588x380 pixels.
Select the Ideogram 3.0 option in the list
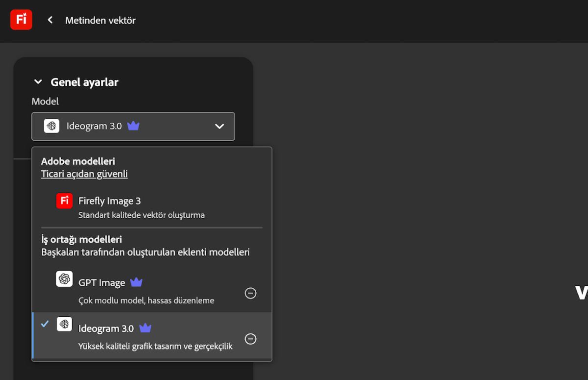[152, 335]
